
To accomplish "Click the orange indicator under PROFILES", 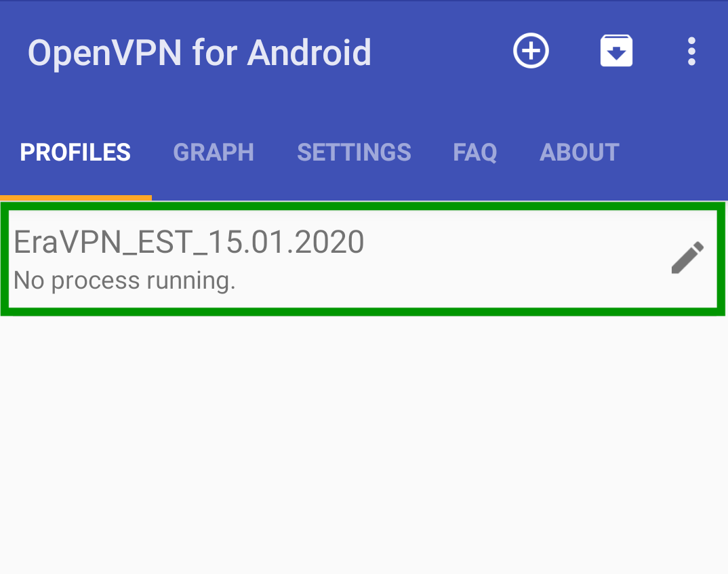I will 75,198.
